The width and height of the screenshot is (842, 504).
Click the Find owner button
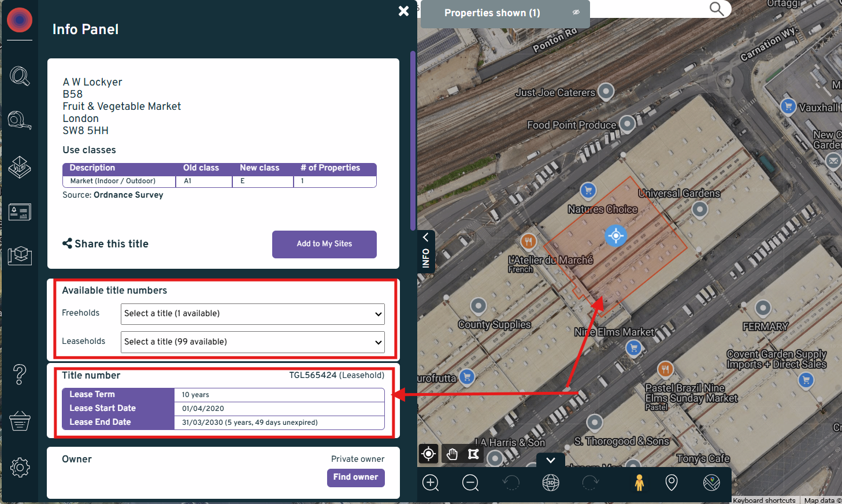(355, 477)
